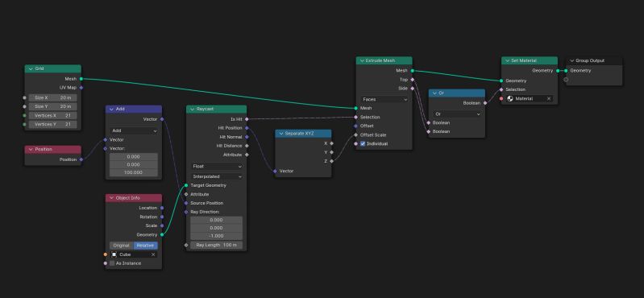Select Relative transform space in Object Info
The image size is (644, 298).
pyautogui.click(x=145, y=246)
